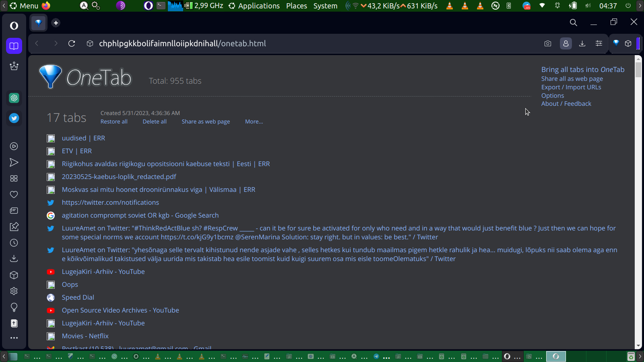Viewport: 644px width, 362px height.
Task: Open Settings gear icon in the sidebar
Action: pos(14,291)
